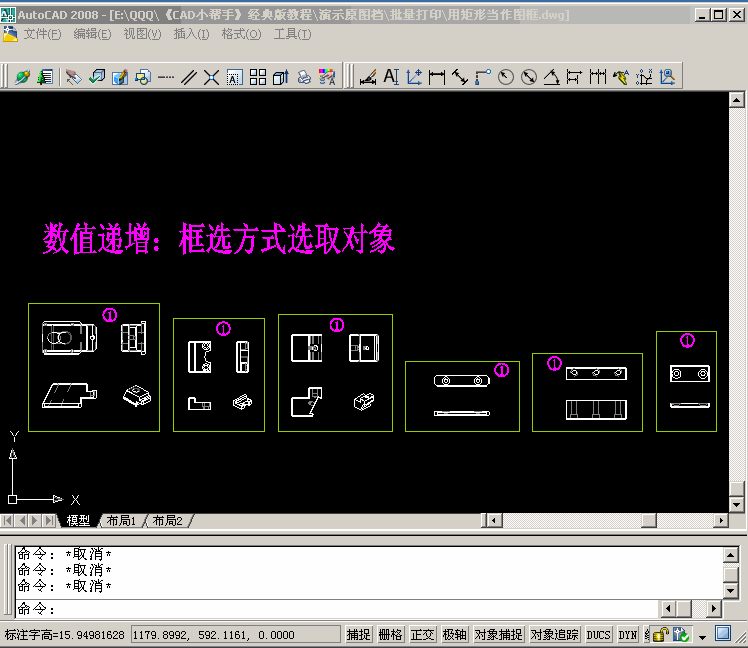
Task: Open the 格式(O) menu
Action: 241,34
